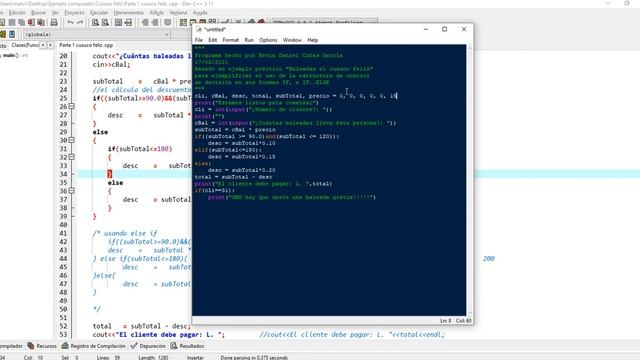The image size is (640, 360).
Task: Click 'Insertar' mode in status bar
Action: point(195,358)
